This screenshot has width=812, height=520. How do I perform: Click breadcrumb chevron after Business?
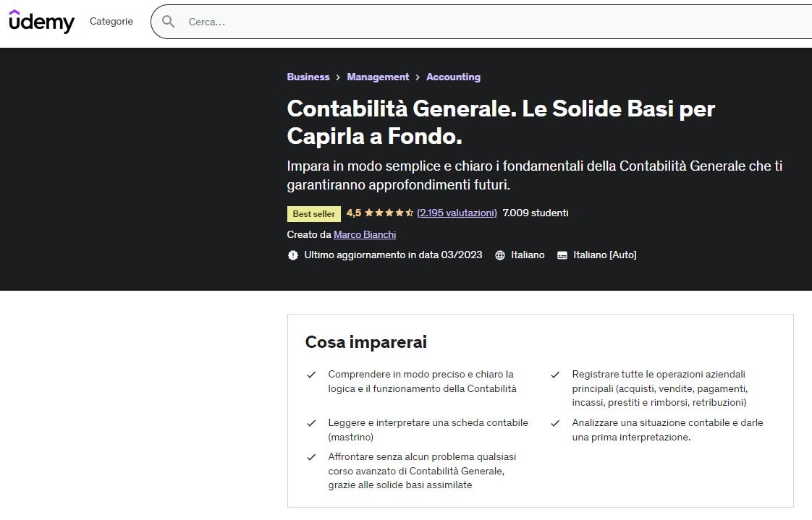pyautogui.click(x=338, y=77)
